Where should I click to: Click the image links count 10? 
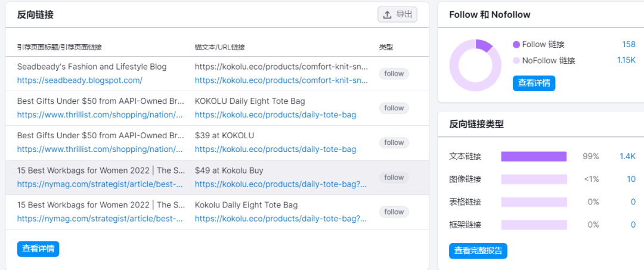click(631, 179)
